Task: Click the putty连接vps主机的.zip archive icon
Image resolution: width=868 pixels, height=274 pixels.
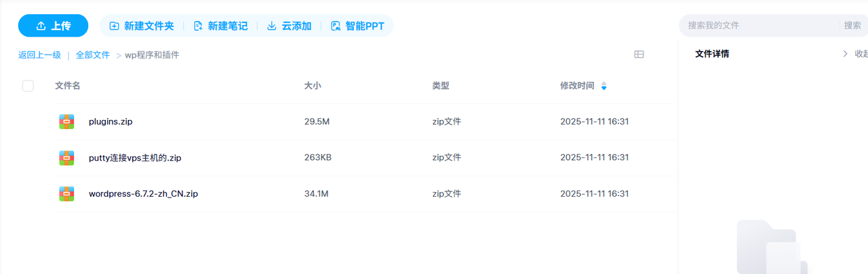Action: point(66,158)
